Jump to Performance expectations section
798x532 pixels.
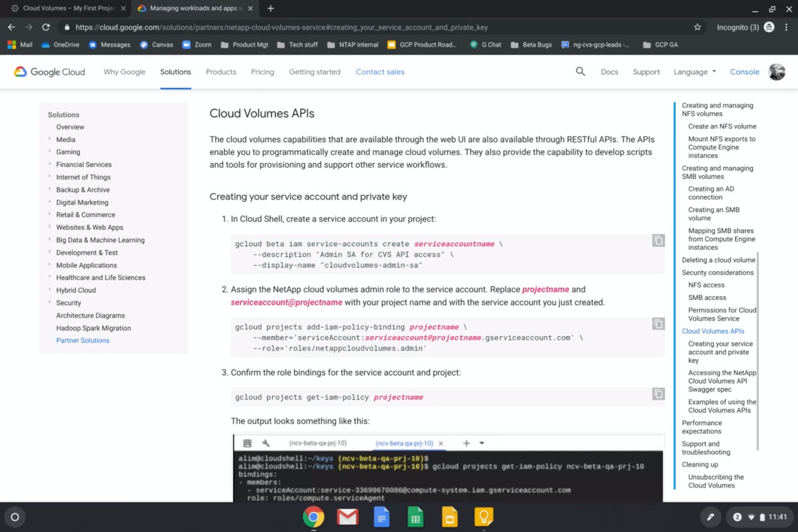tap(702, 427)
